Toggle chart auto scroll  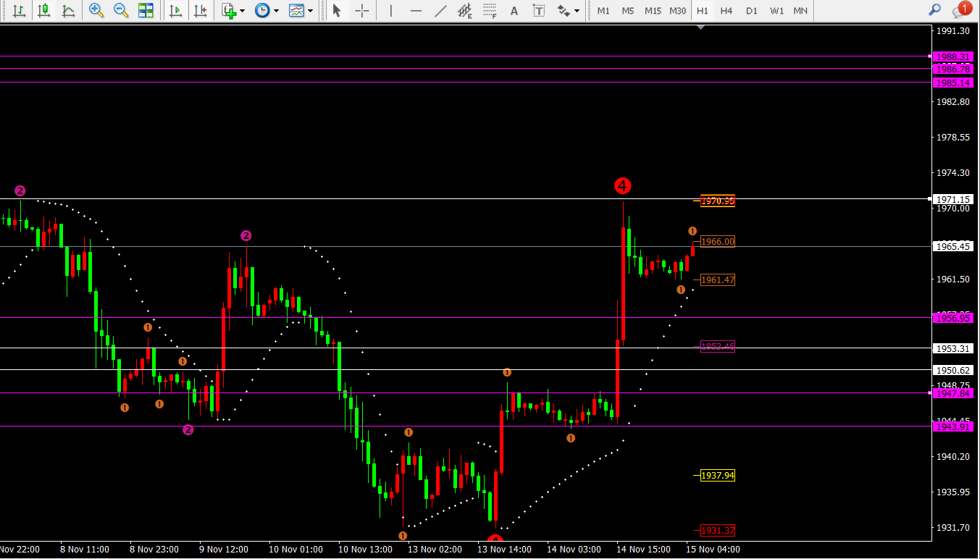click(175, 11)
